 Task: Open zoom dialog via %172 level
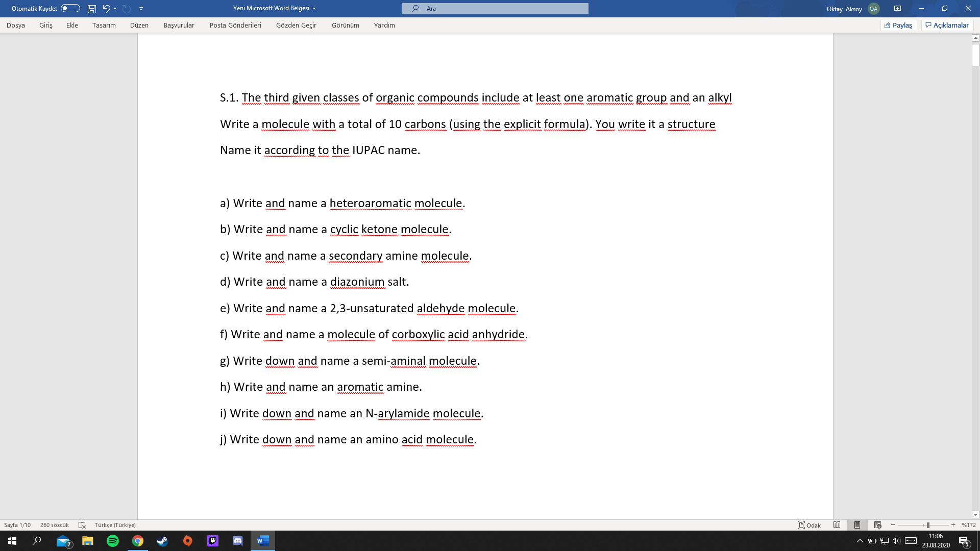point(969,525)
